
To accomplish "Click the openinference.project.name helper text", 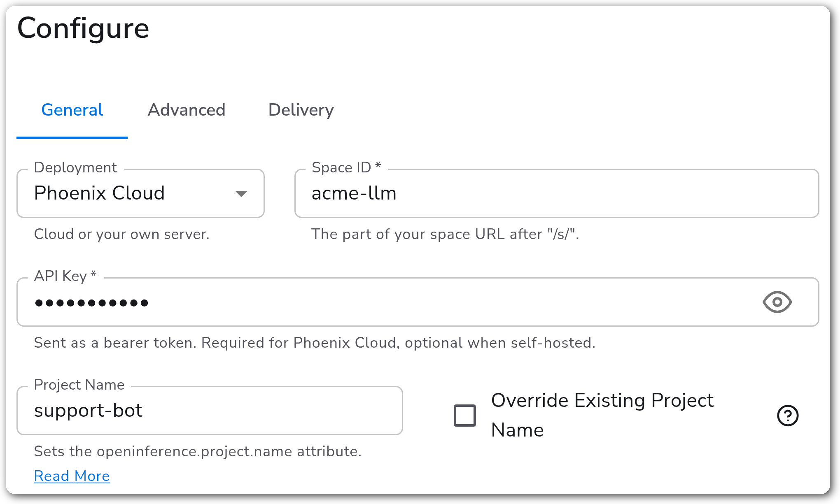I will 198,451.
